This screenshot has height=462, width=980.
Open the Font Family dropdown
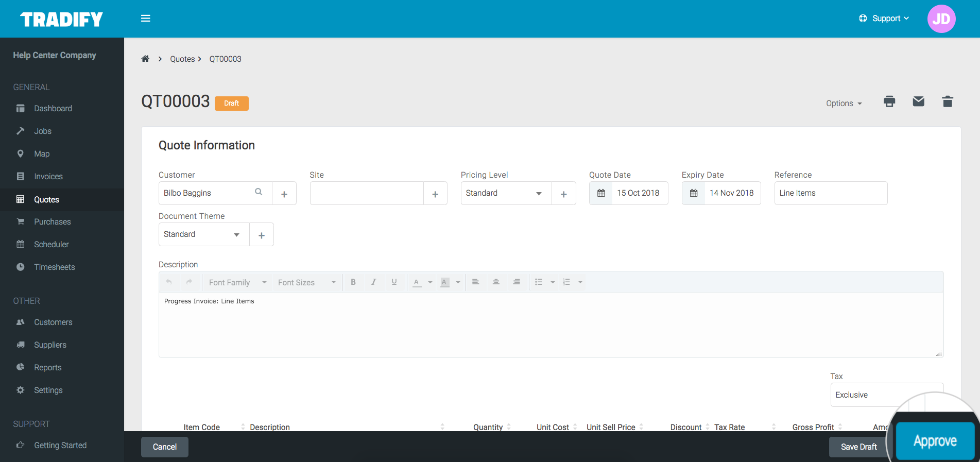pyautogui.click(x=237, y=282)
